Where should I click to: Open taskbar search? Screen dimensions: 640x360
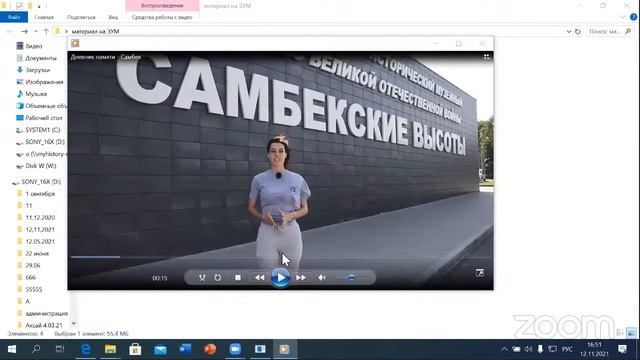(36, 349)
